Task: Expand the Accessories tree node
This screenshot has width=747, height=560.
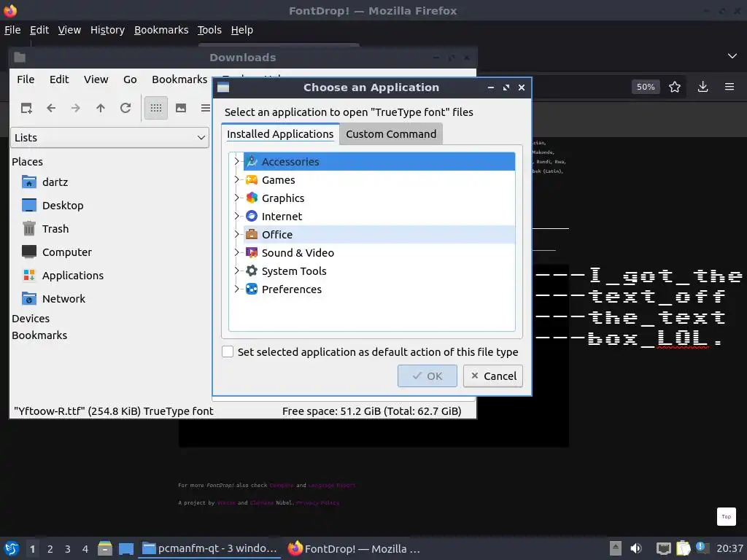Action: click(237, 161)
